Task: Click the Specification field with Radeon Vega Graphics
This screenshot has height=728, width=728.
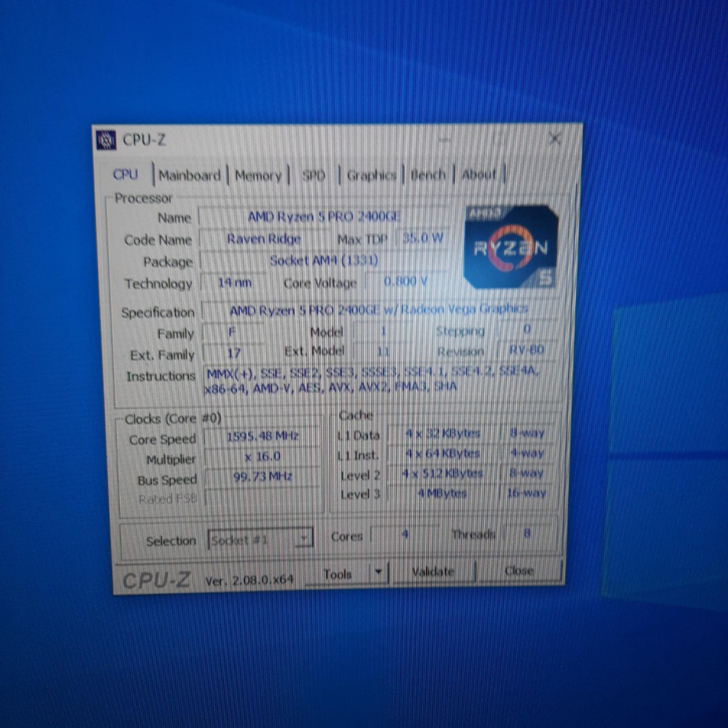Action: point(379,310)
